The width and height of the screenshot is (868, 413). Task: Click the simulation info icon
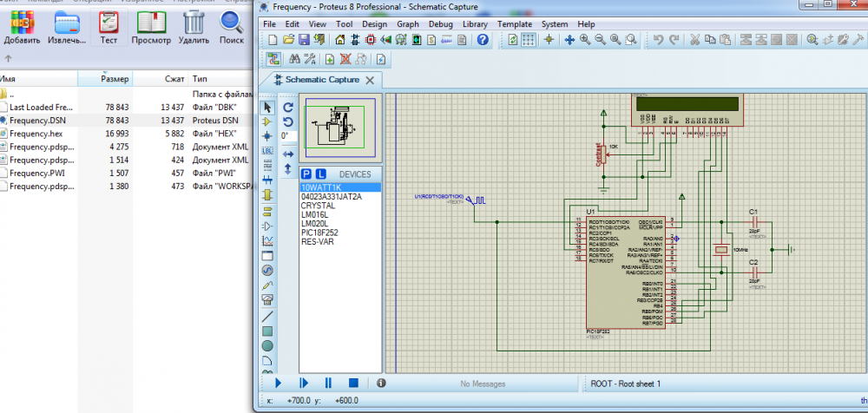point(381,383)
